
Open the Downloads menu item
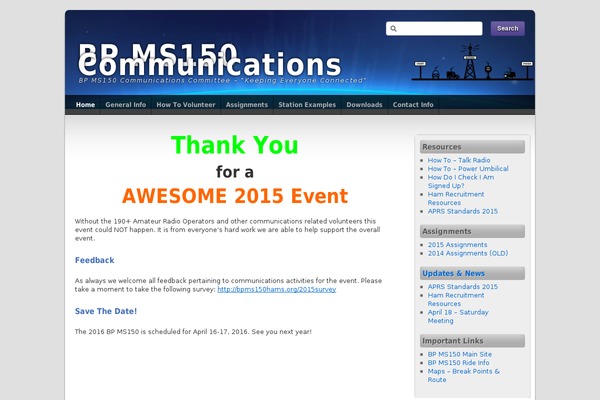point(364,104)
